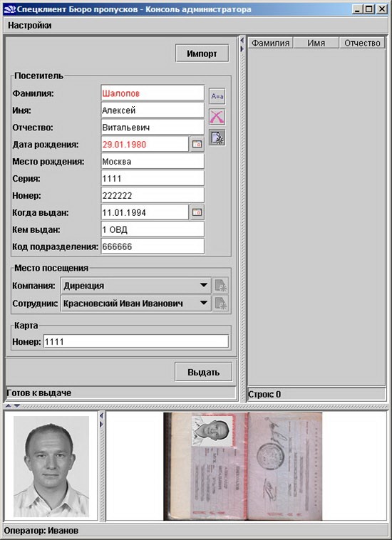This screenshot has height=540, width=392.
Task: Expand Сотрудник dropdown with Красновский Иван Иванович
Action: 135,303
